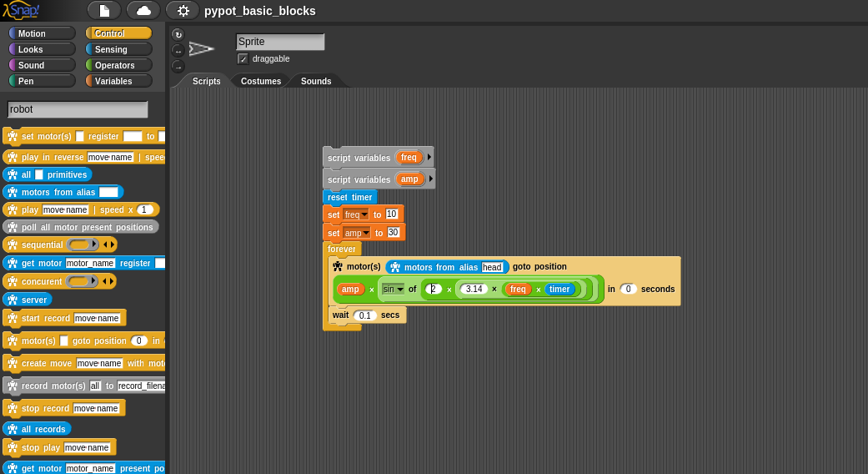Open the settings gear menu
Viewport: 868px width, 474px height.
(x=183, y=11)
